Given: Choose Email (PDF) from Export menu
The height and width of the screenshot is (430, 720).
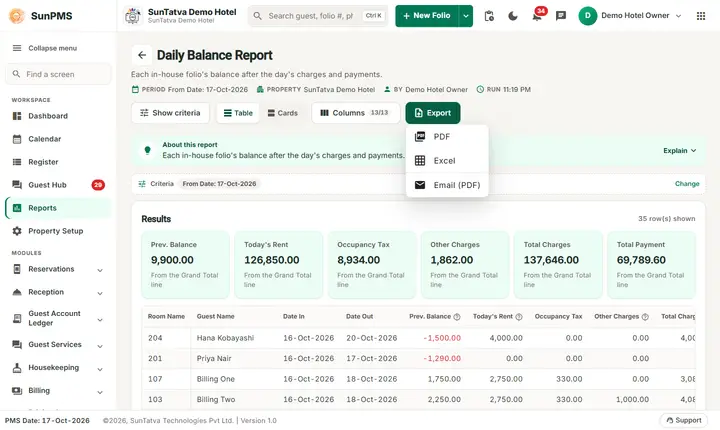Looking at the screenshot, I should coord(447,185).
